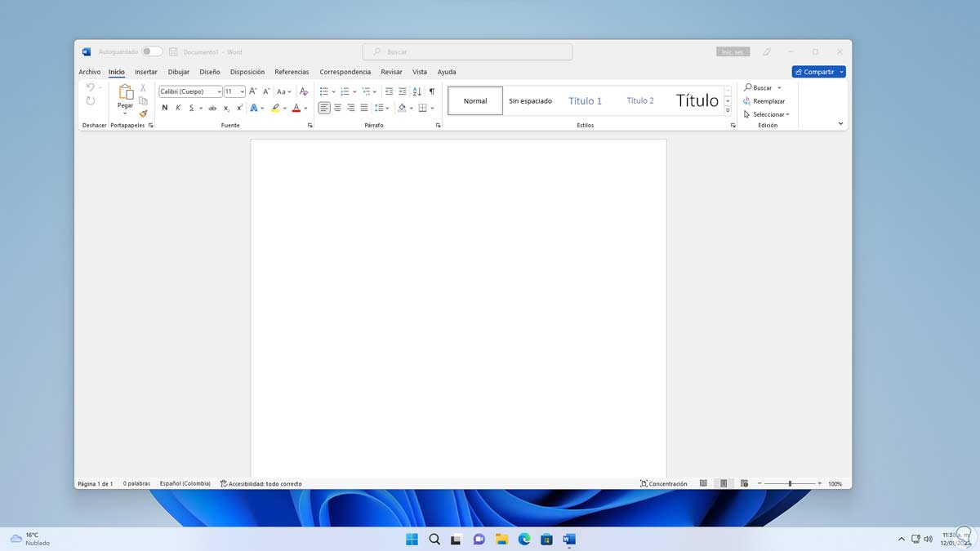This screenshot has width=980, height=551.
Task: Click the increase indent icon
Action: pyautogui.click(x=403, y=91)
